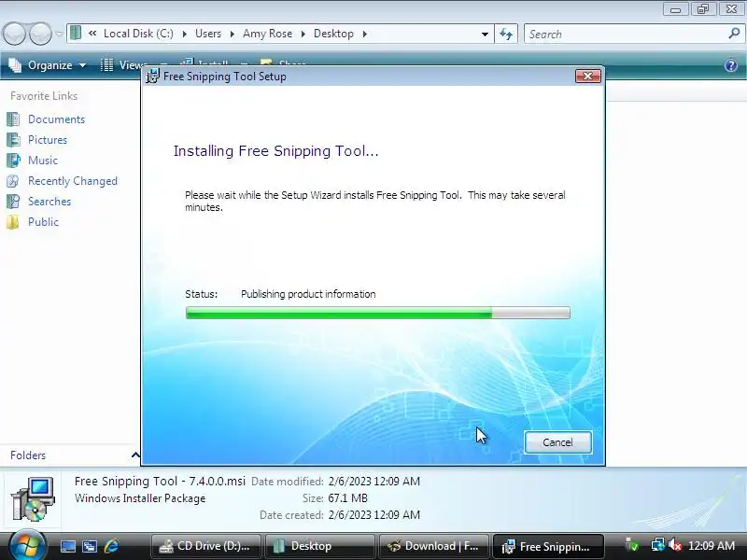Image resolution: width=747 pixels, height=560 pixels.
Task: Switch to Free Snipping taskbar button
Action: click(548, 546)
